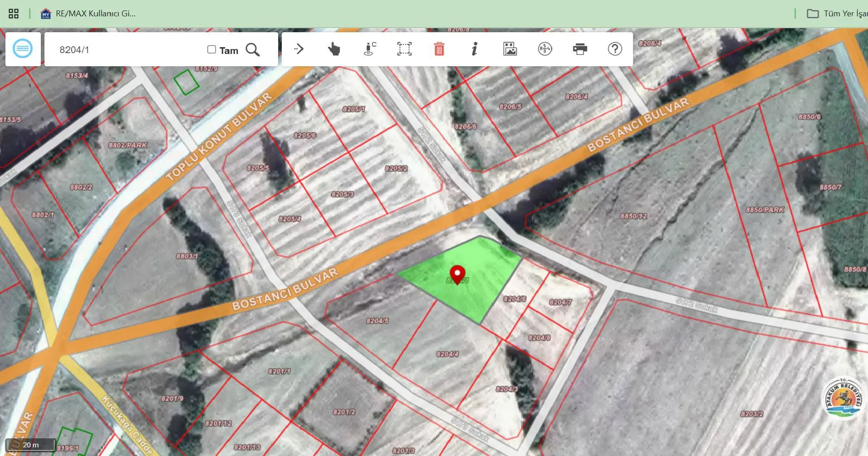This screenshot has height=456, width=868.
Task: Click the circular A534 label icon
Action: click(545, 49)
